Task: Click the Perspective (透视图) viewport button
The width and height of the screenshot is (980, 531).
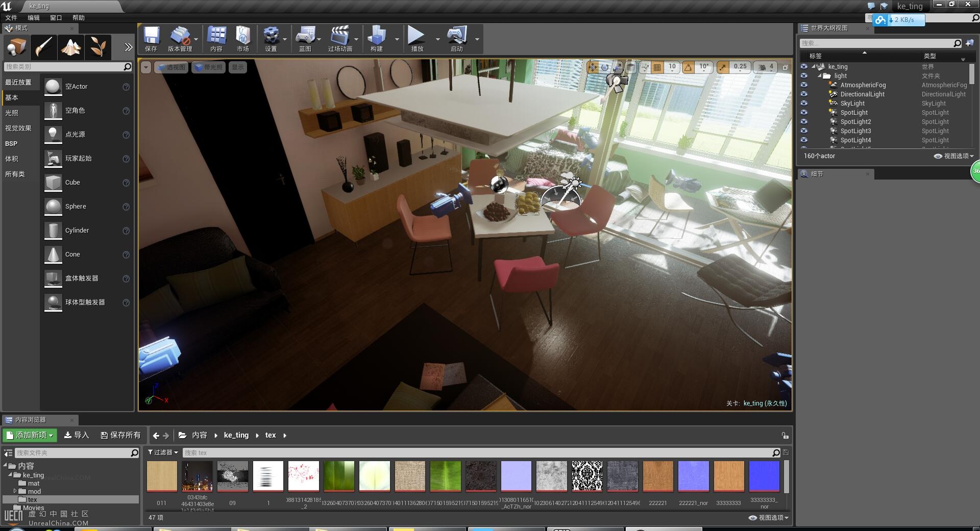Action: click(x=171, y=67)
